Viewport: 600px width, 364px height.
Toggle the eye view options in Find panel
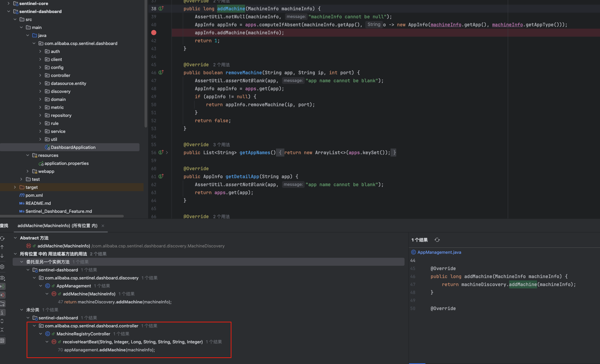[x=2, y=278]
